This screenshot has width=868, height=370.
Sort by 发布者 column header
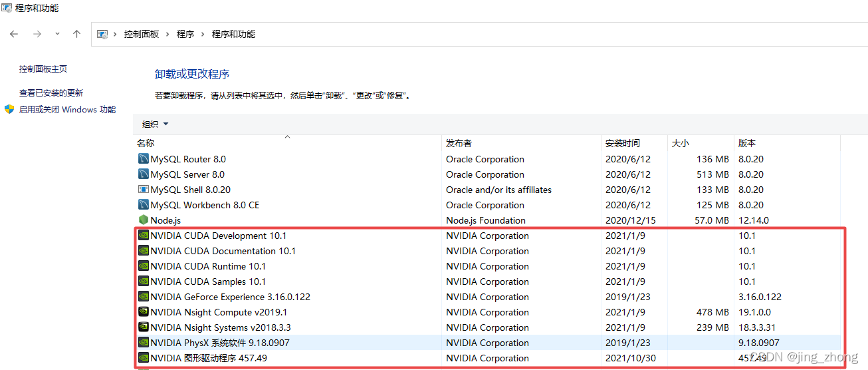click(x=459, y=143)
